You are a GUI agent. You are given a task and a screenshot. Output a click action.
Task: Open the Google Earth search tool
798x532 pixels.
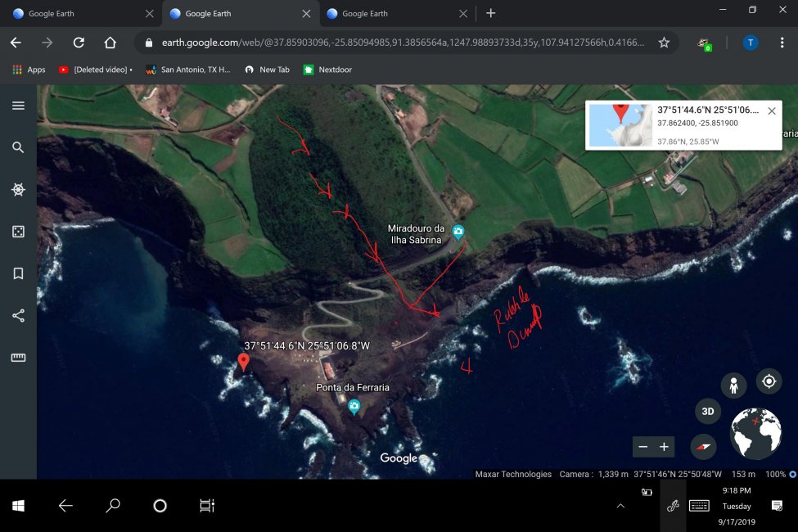(18, 147)
